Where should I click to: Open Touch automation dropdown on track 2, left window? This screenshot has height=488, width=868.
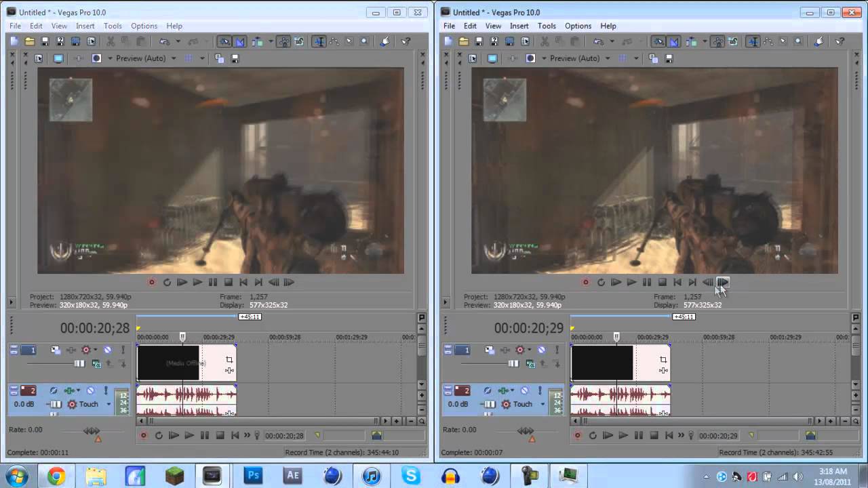coord(108,405)
